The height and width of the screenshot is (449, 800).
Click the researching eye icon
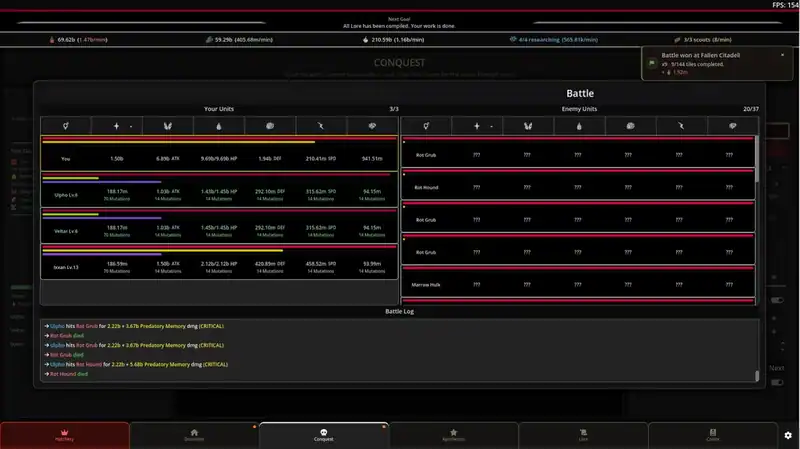[513, 39]
